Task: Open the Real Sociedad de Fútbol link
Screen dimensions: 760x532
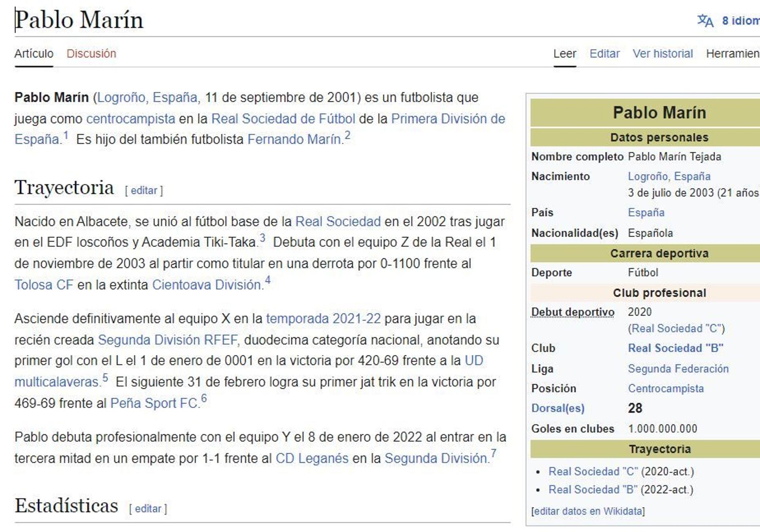Action: [x=283, y=119]
